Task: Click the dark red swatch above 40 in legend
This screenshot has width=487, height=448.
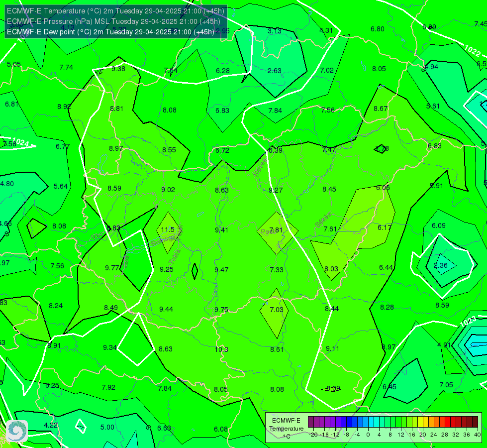Action: (x=475, y=422)
